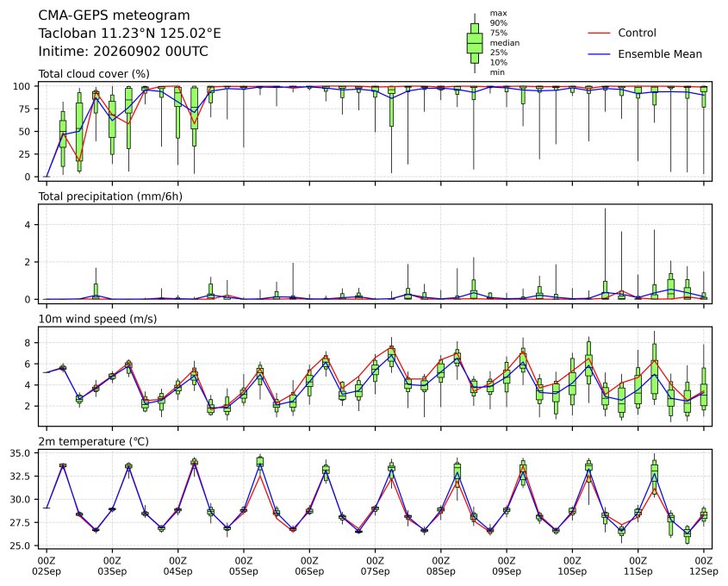Select the 00Z 08Sep axis label
This screenshot has height=586, width=728.
(x=440, y=566)
